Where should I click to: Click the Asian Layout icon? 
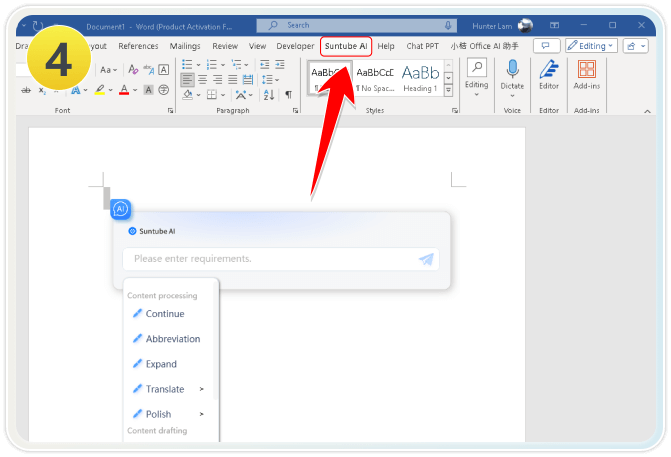click(x=240, y=95)
